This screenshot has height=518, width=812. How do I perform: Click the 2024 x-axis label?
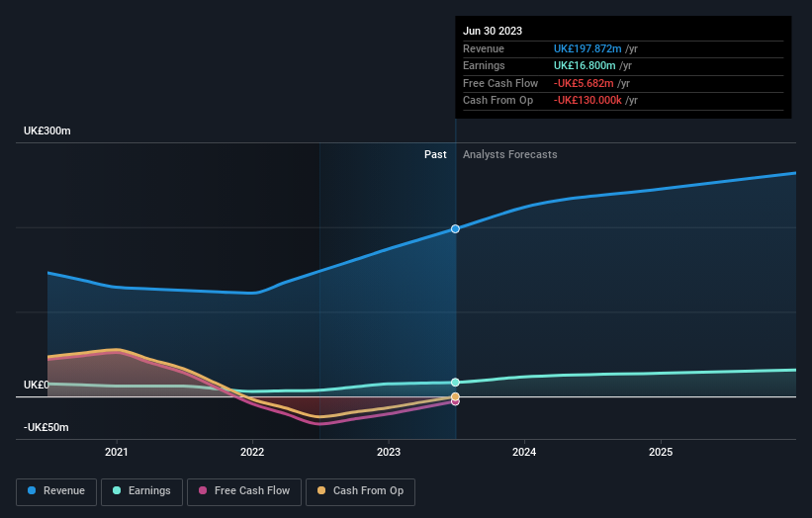click(524, 452)
